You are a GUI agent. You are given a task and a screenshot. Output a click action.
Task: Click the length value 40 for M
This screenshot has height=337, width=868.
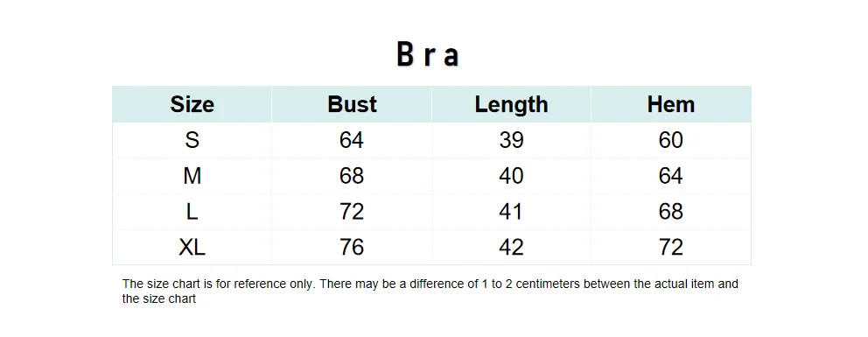click(512, 176)
